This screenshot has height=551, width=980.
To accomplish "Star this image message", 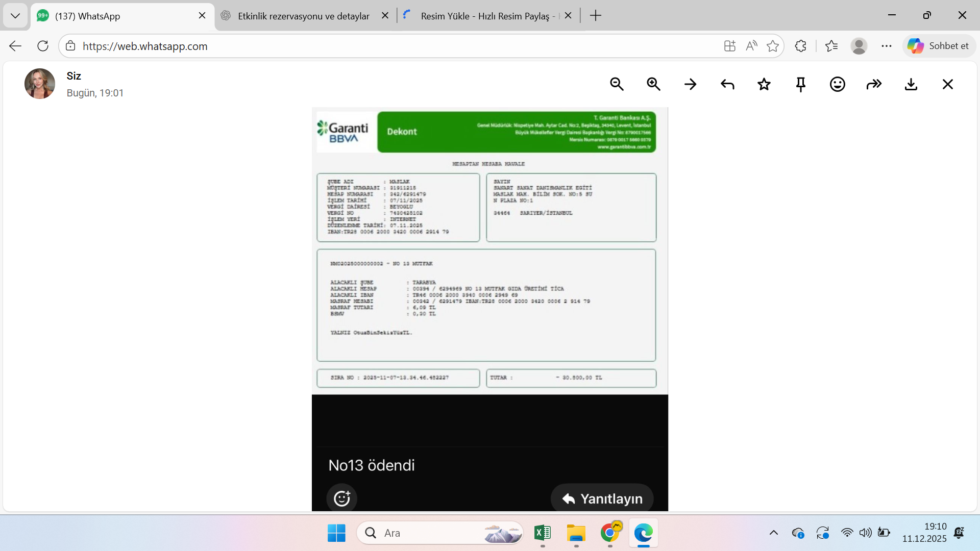I will (764, 84).
